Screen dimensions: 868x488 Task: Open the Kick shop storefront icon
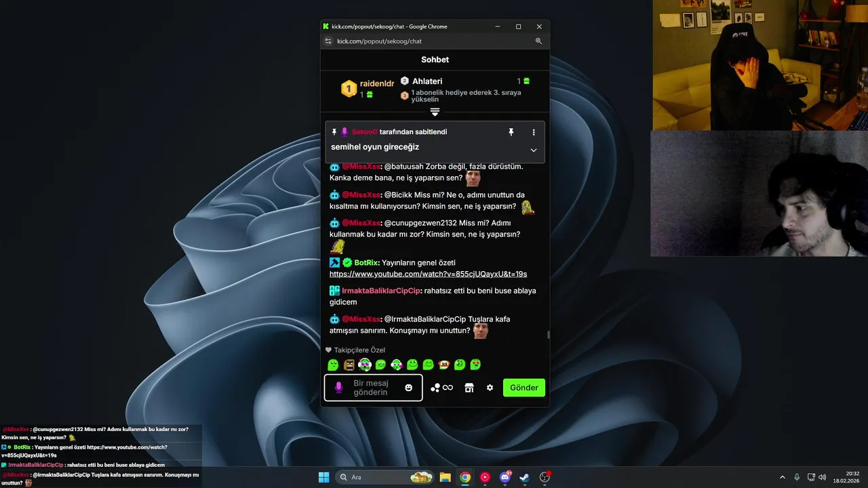tap(469, 388)
